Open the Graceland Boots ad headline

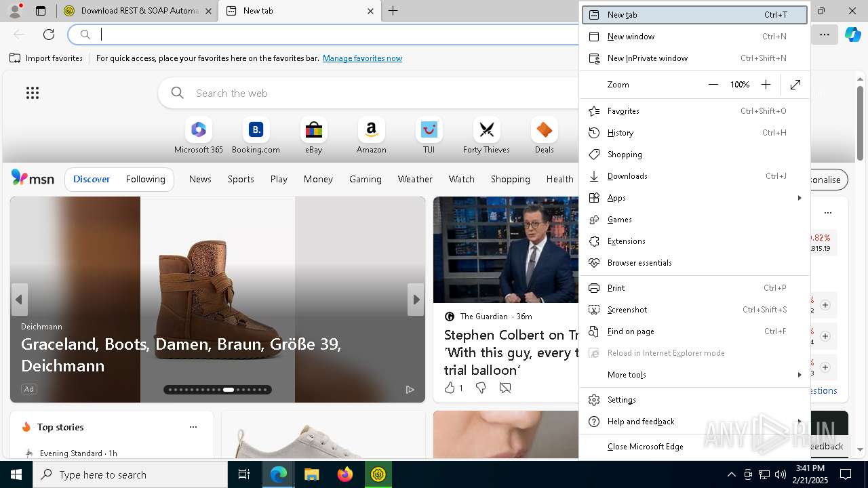[x=181, y=354]
